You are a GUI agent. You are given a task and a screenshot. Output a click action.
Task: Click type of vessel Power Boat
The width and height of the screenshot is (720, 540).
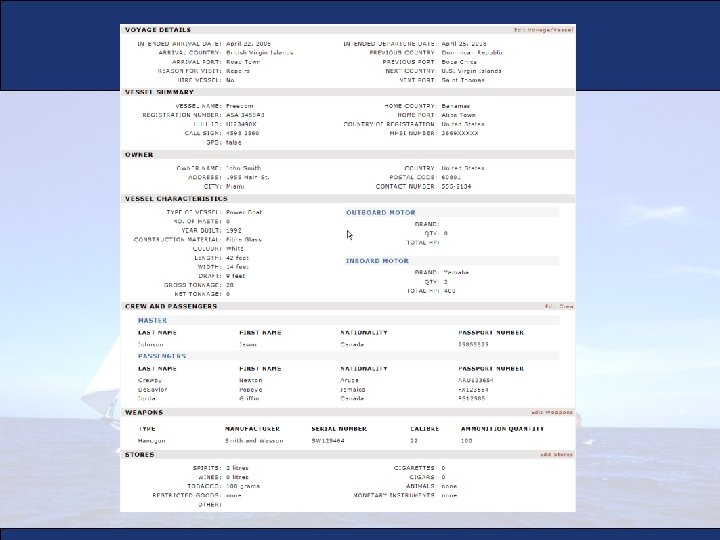(x=244, y=213)
